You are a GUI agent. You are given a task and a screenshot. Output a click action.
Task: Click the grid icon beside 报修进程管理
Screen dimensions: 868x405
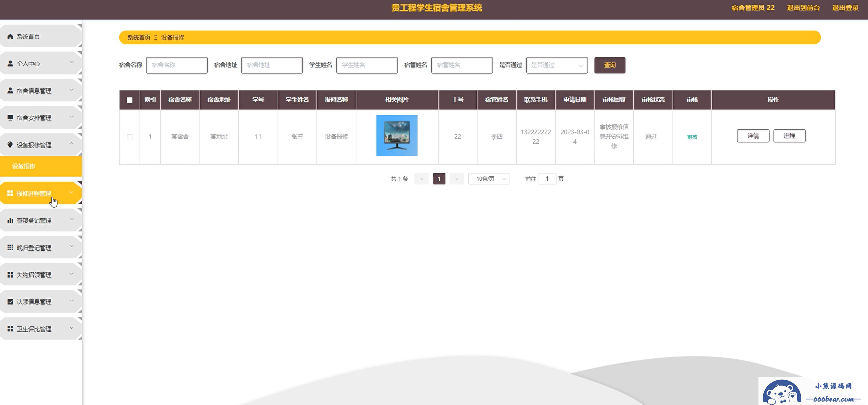(10, 193)
